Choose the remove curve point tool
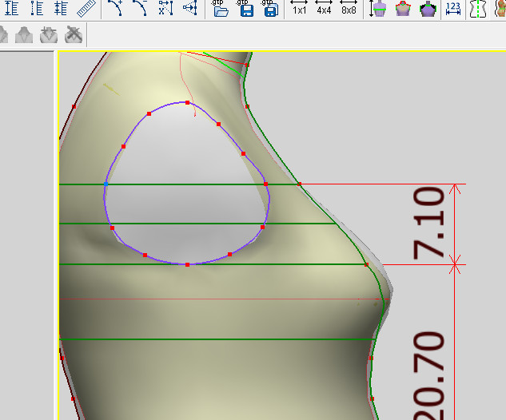This screenshot has width=506, height=420. (140, 9)
